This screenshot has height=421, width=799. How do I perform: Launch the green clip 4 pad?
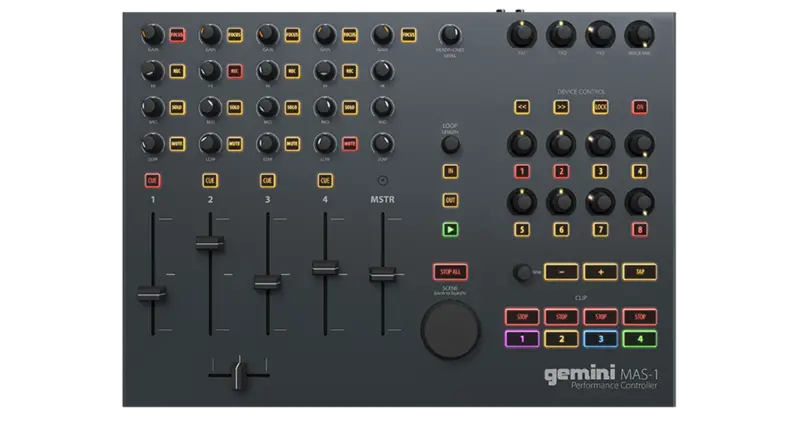click(x=639, y=339)
